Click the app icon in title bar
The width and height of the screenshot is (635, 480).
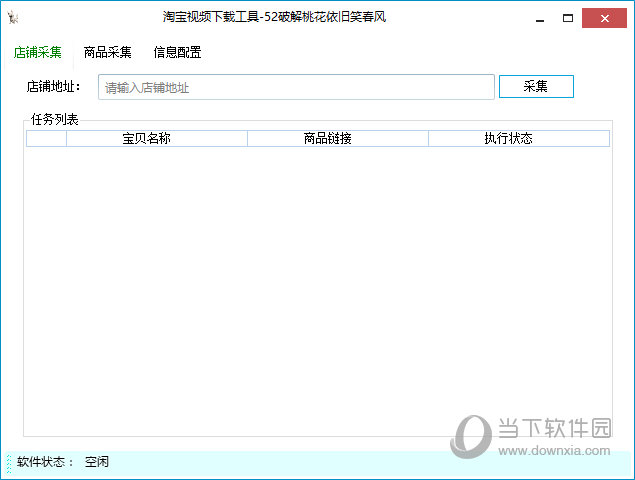point(13,17)
